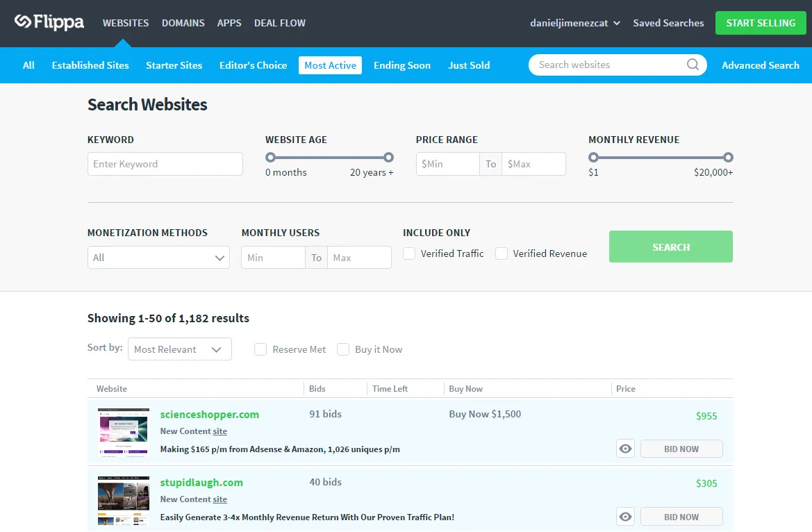
Task: Open Advanced Search
Action: (x=760, y=65)
